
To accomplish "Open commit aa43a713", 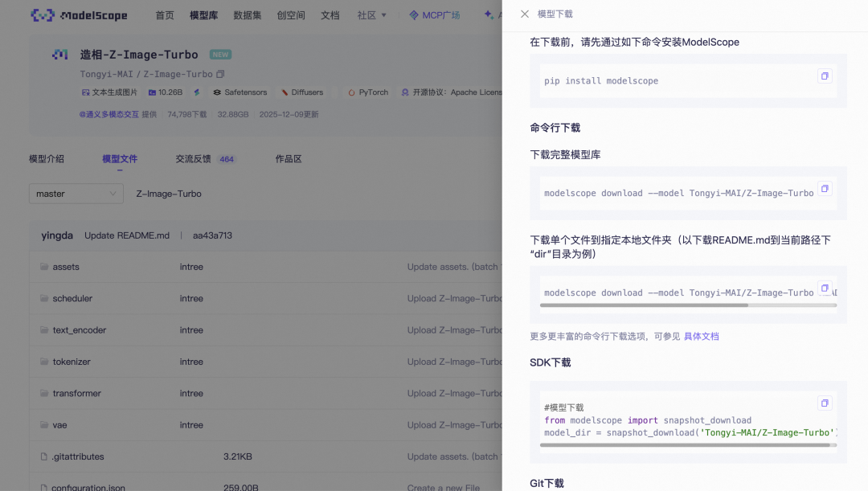I will (212, 235).
